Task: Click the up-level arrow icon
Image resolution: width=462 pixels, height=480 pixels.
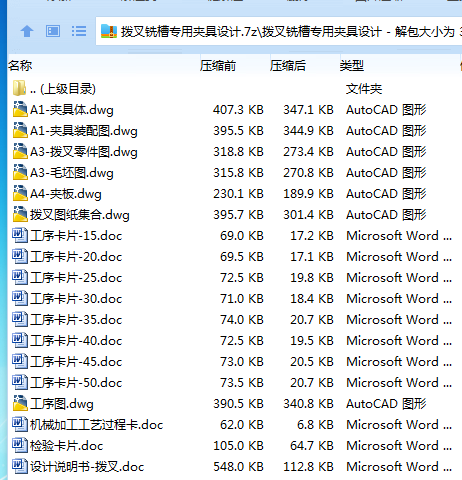Action: coord(27,32)
